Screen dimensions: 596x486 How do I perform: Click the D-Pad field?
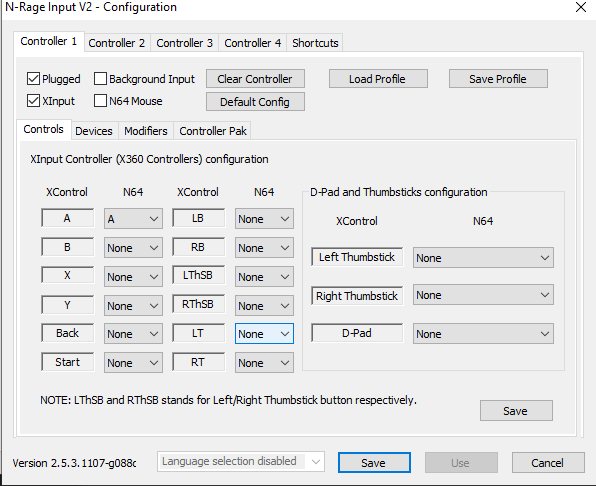pyautogui.click(x=357, y=333)
